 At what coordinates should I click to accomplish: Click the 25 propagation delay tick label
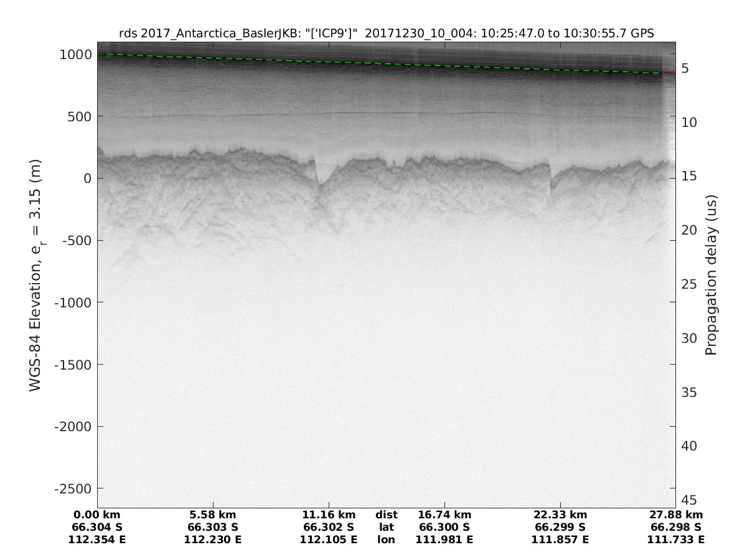tap(688, 284)
